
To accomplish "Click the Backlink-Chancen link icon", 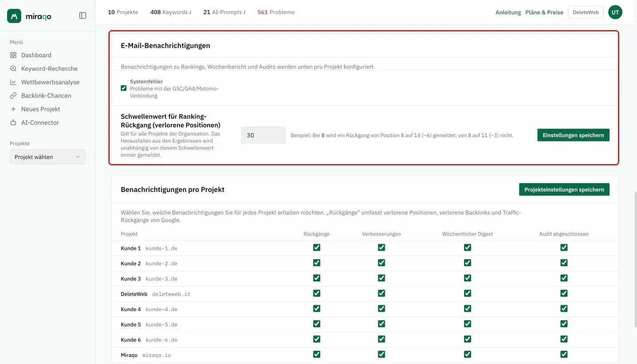I will pos(13,96).
